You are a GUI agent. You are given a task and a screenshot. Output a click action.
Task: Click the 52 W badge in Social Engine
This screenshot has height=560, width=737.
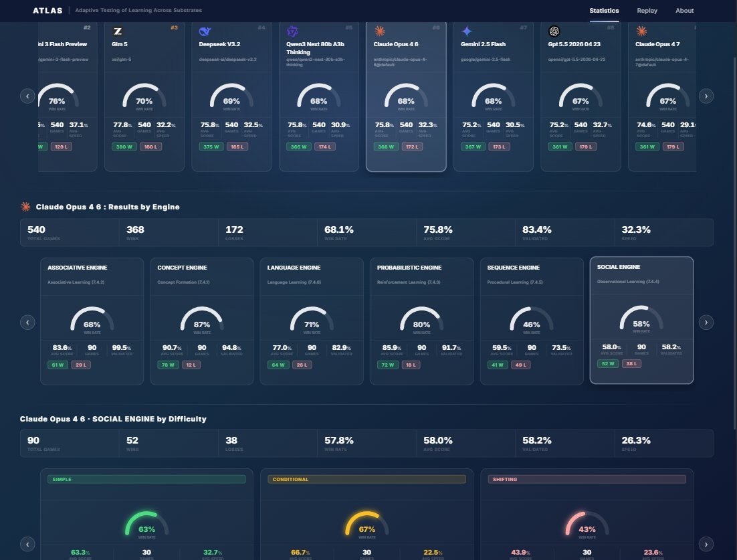(x=608, y=364)
